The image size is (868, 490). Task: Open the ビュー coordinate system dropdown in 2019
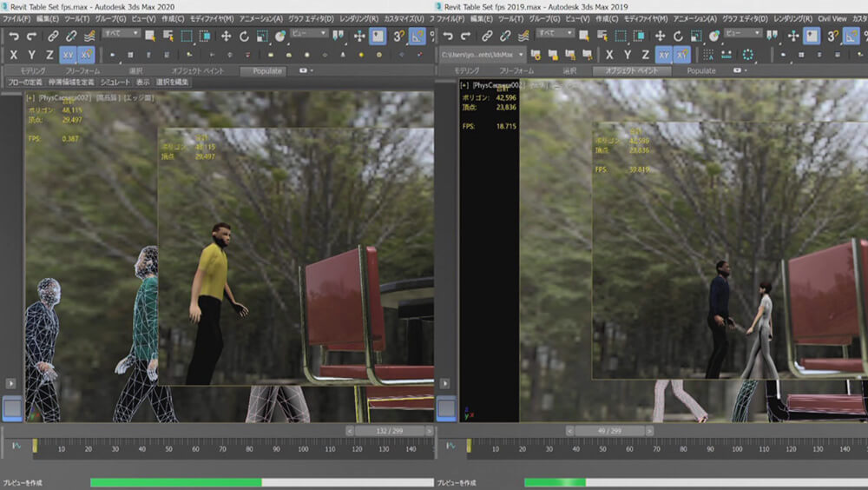click(744, 33)
